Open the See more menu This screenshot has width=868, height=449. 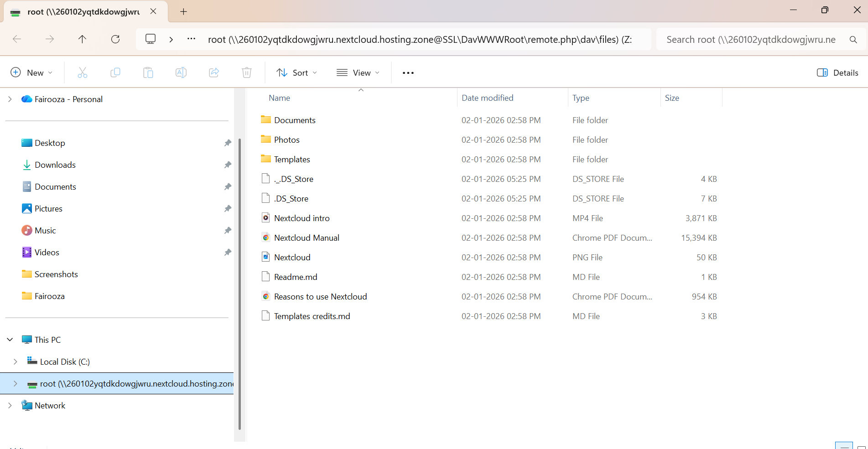407,72
